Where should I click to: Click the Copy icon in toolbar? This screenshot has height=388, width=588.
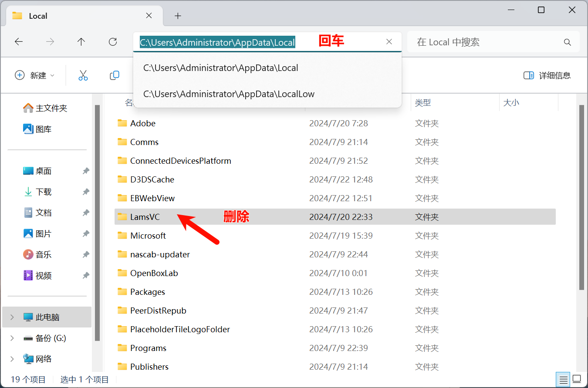pyautogui.click(x=115, y=75)
